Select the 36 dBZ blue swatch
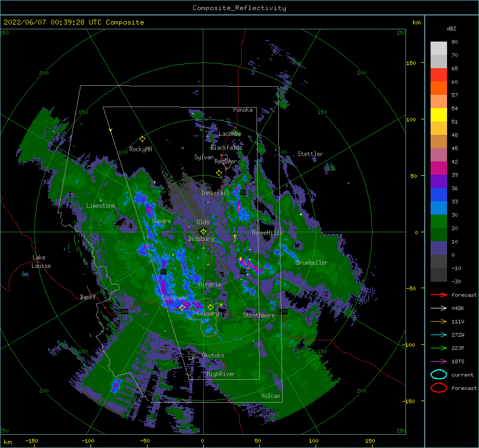The width and height of the screenshot is (479, 448). [439, 194]
